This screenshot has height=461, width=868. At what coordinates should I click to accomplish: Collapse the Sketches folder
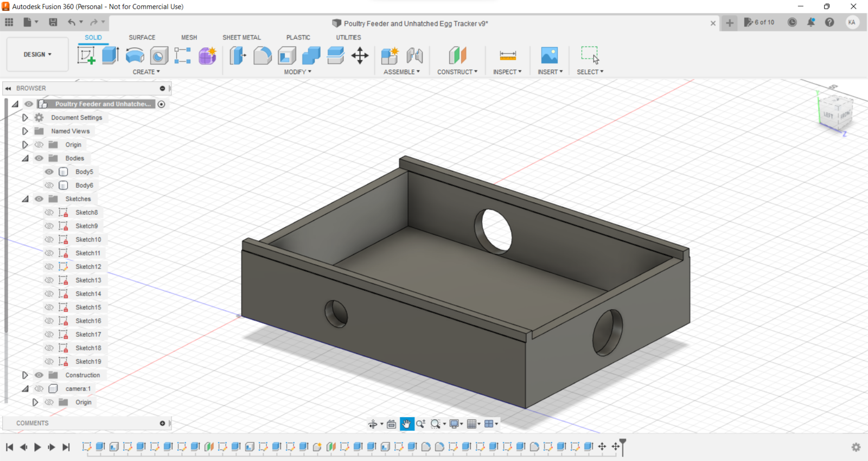tap(25, 199)
